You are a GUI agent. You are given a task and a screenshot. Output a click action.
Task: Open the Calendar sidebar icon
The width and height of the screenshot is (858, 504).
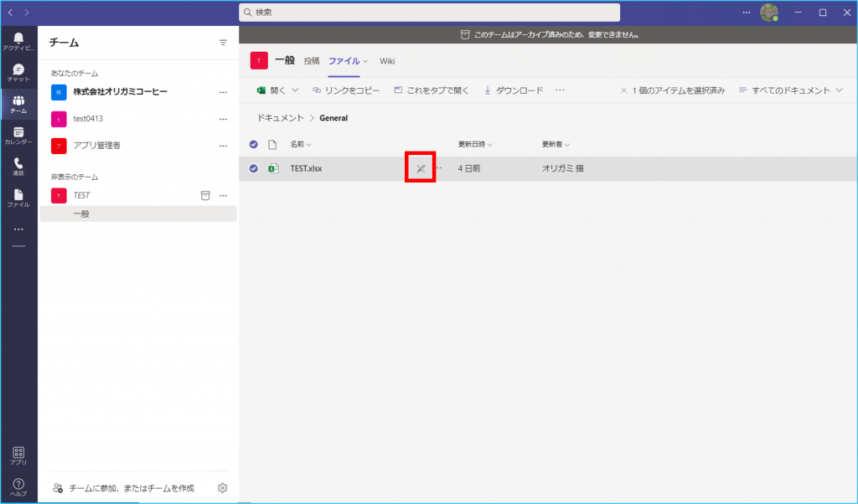[x=18, y=136]
